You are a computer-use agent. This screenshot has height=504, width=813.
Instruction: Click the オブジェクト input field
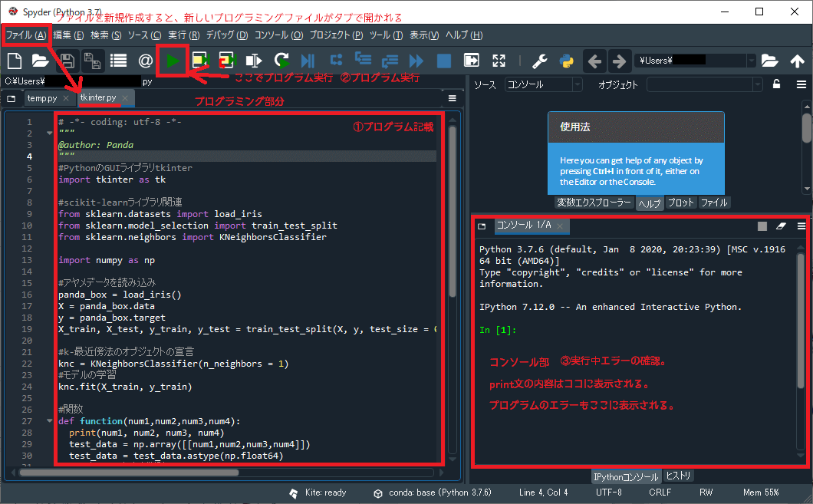pyautogui.click(x=700, y=84)
